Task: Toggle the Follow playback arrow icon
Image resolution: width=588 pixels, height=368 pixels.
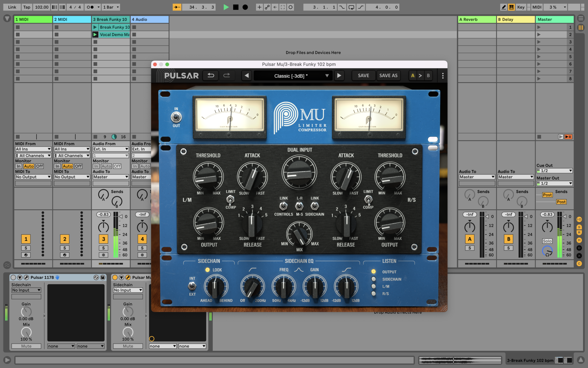Action: 177,7
